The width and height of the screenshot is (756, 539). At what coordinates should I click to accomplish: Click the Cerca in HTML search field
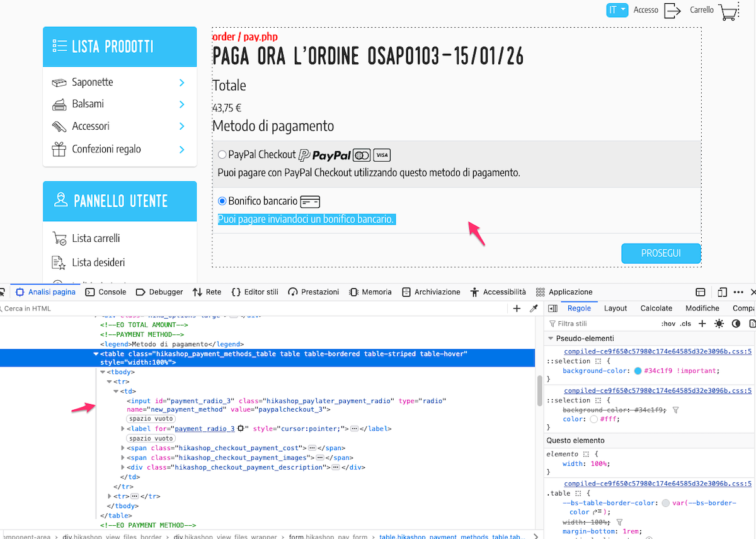click(x=252, y=309)
